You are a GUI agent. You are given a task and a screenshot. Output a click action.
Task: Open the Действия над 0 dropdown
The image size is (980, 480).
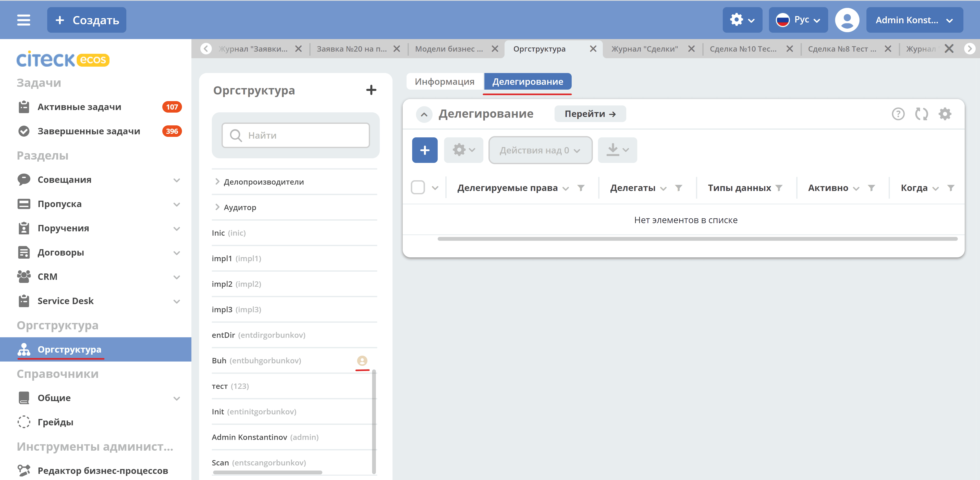[x=540, y=150]
